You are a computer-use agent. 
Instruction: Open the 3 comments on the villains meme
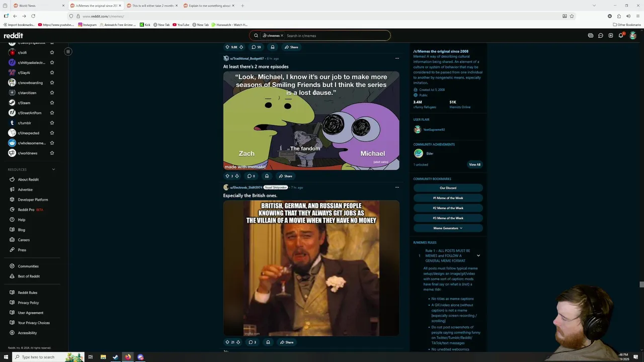(x=253, y=342)
